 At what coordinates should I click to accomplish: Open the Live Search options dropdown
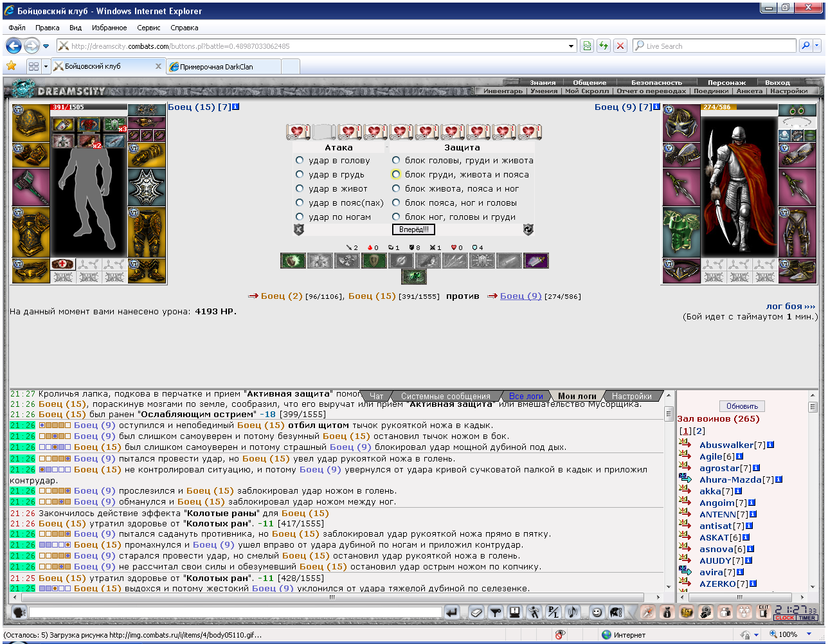tap(817, 46)
